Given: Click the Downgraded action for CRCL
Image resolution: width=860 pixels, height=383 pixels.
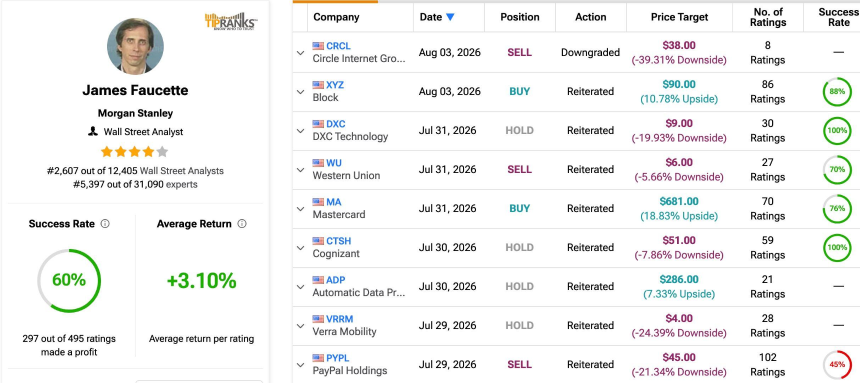Looking at the screenshot, I should tap(590, 53).
